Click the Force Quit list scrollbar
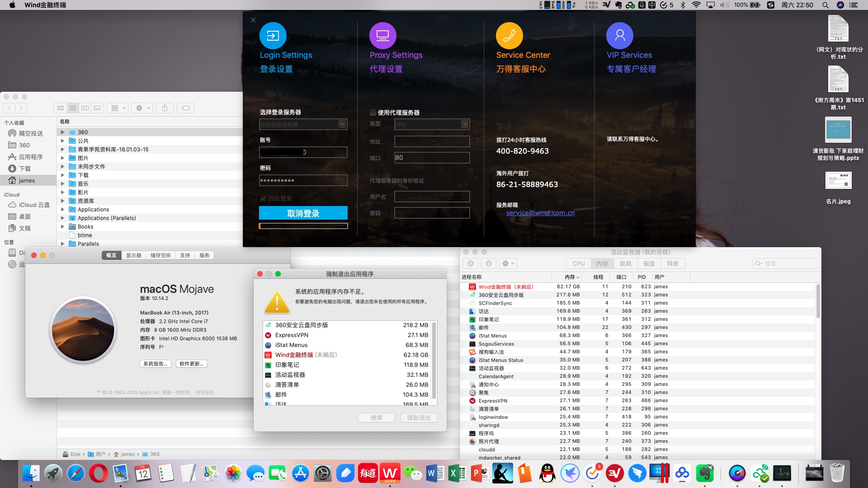This screenshot has height=488, width=868. click(434, 361)
